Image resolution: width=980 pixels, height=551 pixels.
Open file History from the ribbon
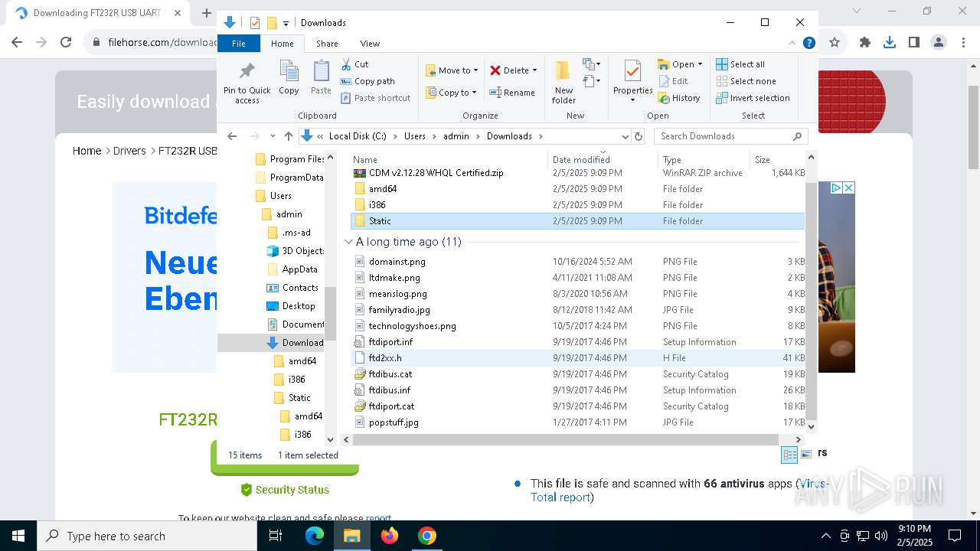pyautogui.click(x=679, y=98)
